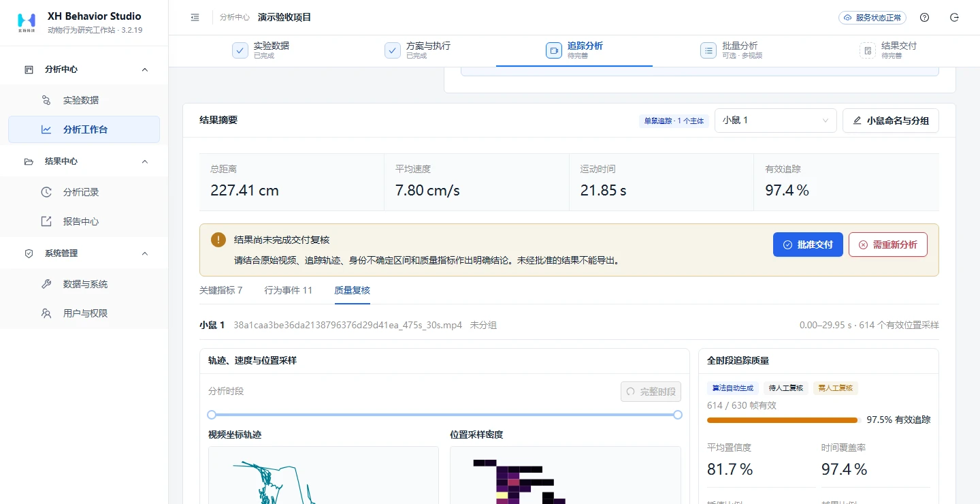Click the right handle of 分析时段 slider
This screenshot has width=980, height=504.
tap(678, 415)
